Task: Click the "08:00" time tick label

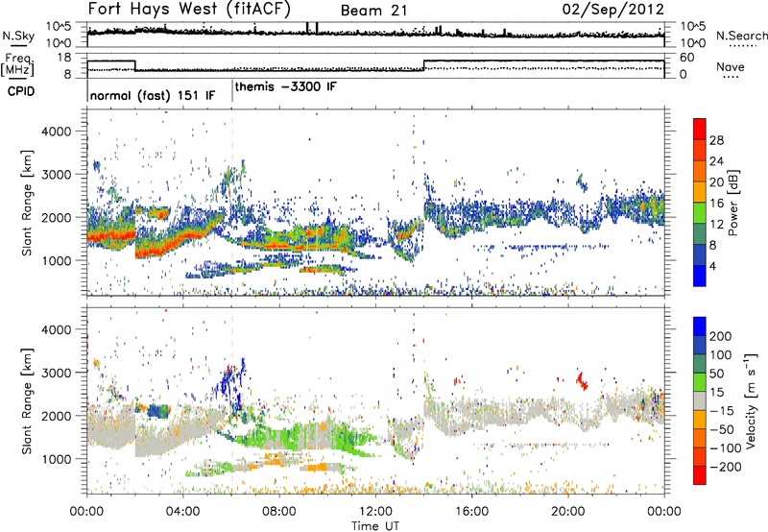Action: click(279, 512)
